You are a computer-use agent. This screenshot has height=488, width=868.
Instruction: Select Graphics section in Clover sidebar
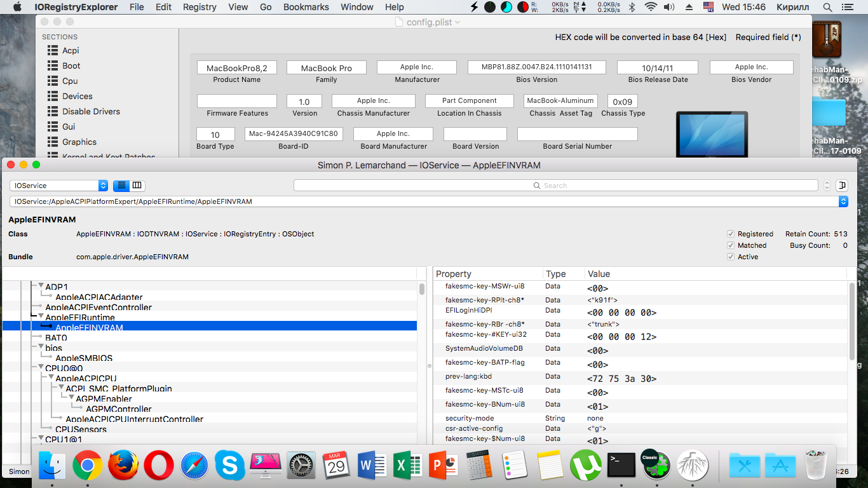pyautogui.click(x=79, y=142)
